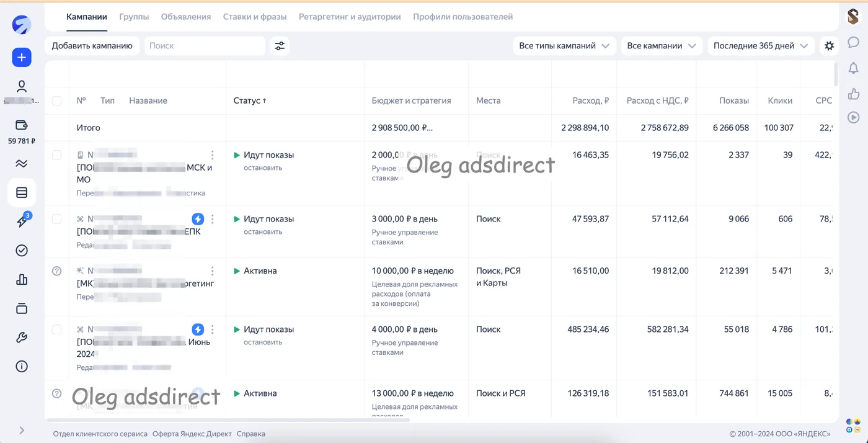This screenshot has width=868, height=443.
Task: Open three-dot menu of Июнь 2024 campaign
Action: pyautogui.click(x=213, y=329)
